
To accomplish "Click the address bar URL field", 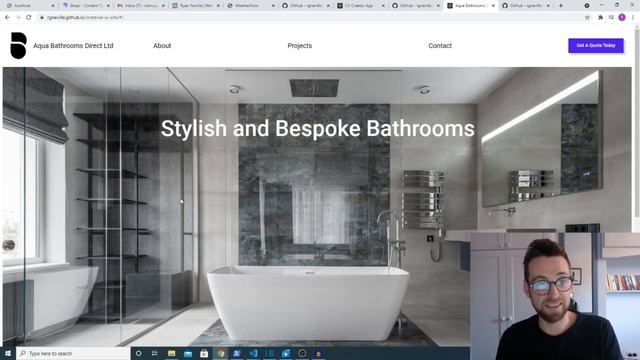I will 310,18.
